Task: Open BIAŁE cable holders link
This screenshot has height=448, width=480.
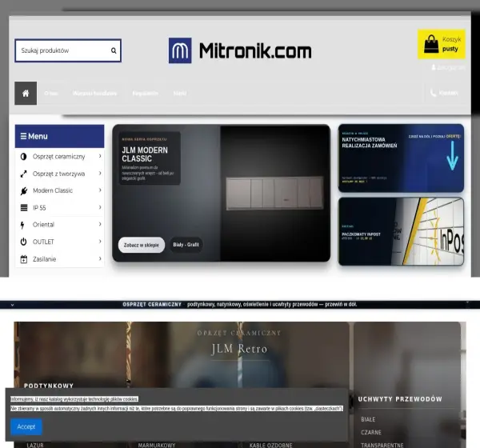Action: pos(368,419)
